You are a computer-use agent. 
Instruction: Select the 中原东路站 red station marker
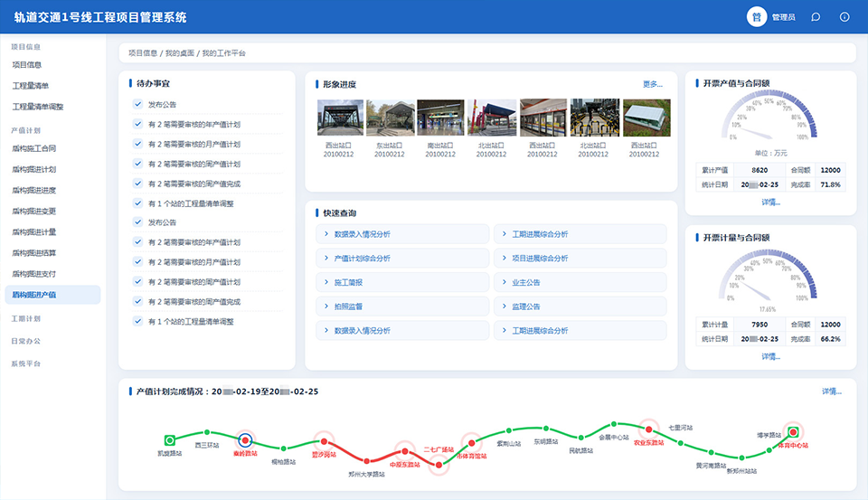click(405, 451)
